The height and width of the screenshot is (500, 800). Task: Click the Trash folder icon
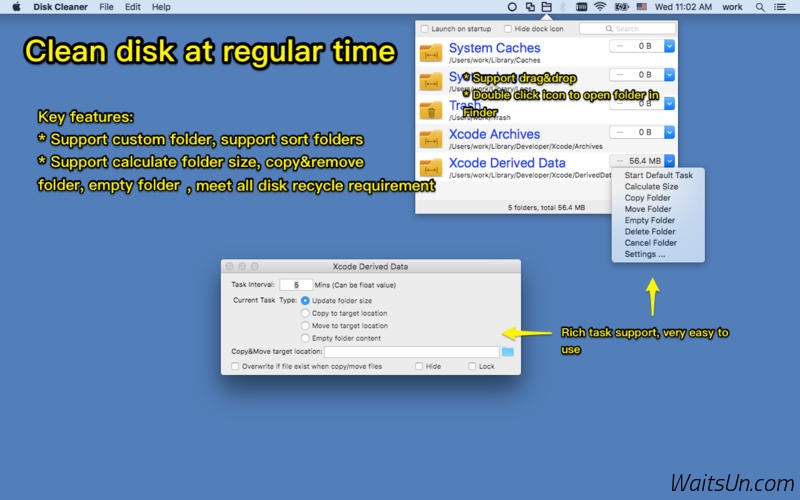pos(431,110)
